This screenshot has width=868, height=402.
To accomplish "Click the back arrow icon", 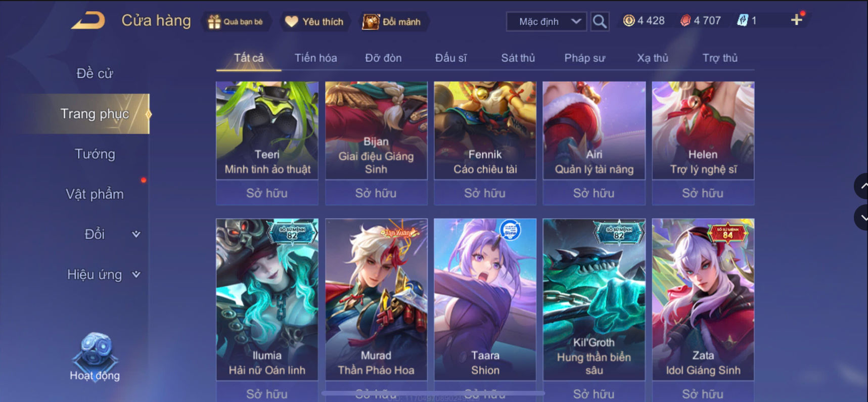I will [x=88, y=21].
